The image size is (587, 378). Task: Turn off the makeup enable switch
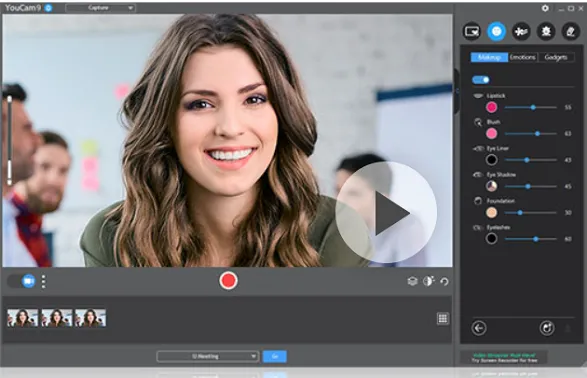[481, 80]
